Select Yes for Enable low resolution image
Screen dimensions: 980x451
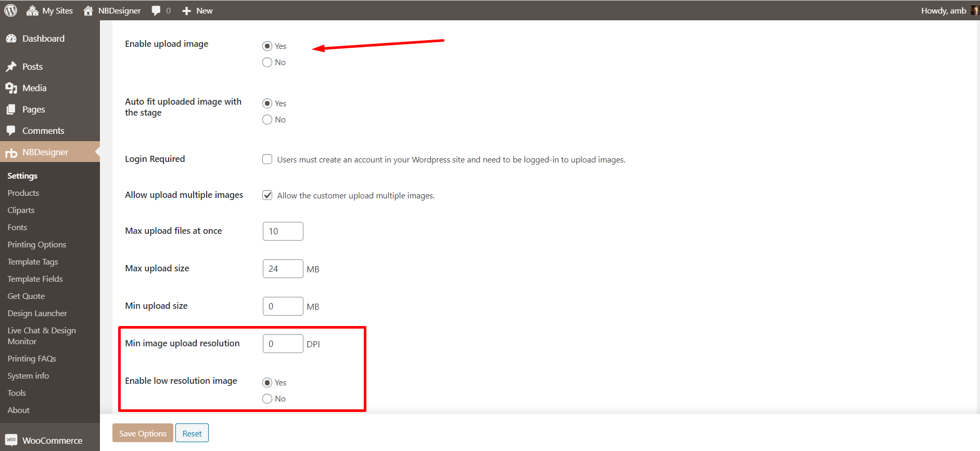(267, 382)
